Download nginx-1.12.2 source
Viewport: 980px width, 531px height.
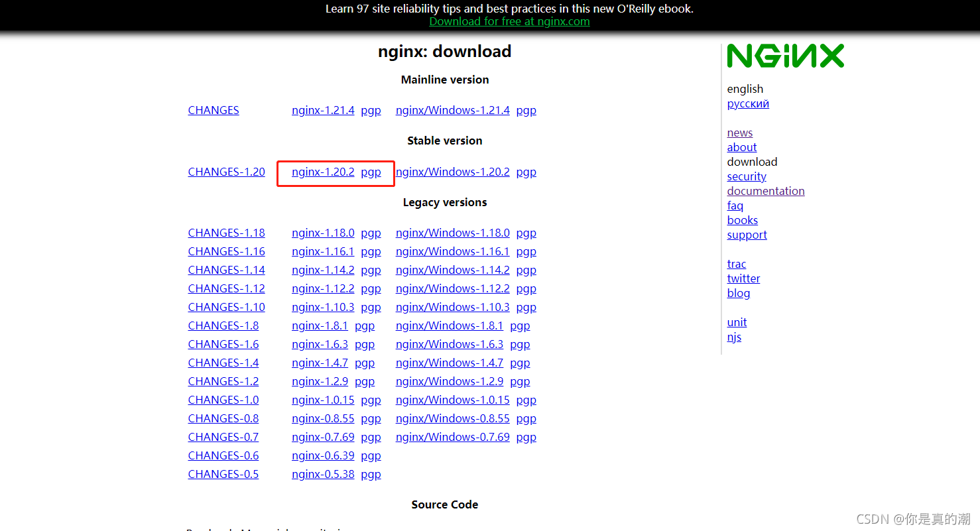point(323,288)
